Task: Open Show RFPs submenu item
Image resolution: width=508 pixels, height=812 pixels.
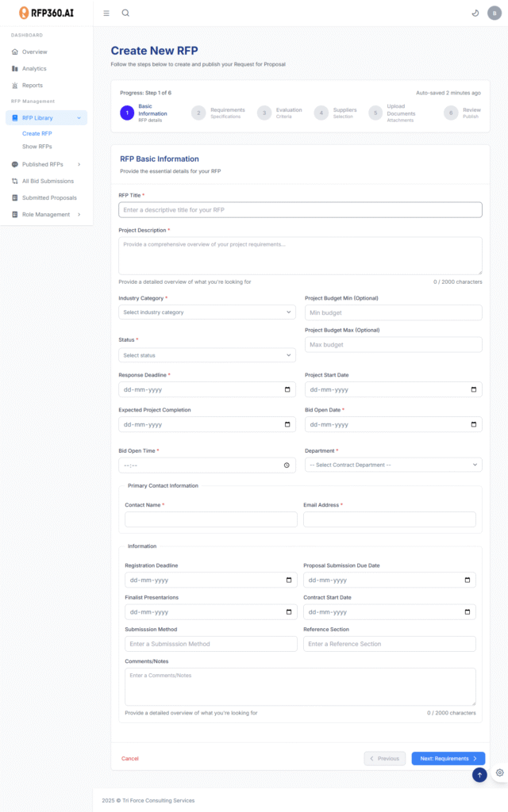Action: 37,147
